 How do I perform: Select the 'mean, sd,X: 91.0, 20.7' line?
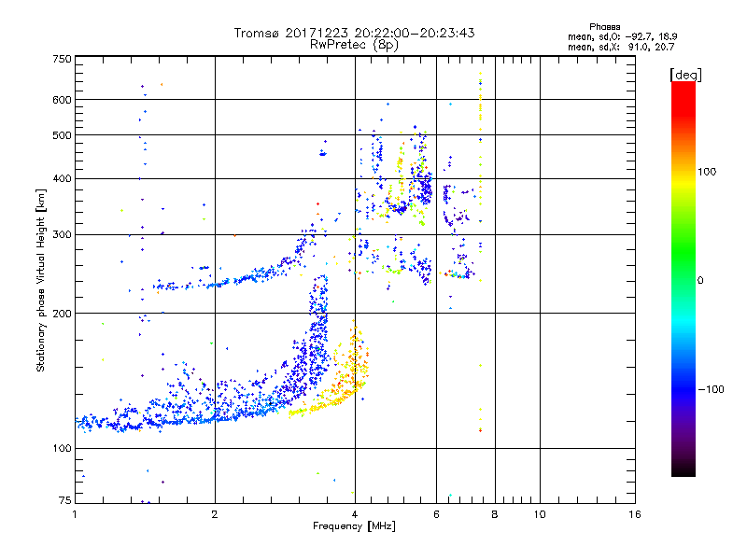(621, 47)
